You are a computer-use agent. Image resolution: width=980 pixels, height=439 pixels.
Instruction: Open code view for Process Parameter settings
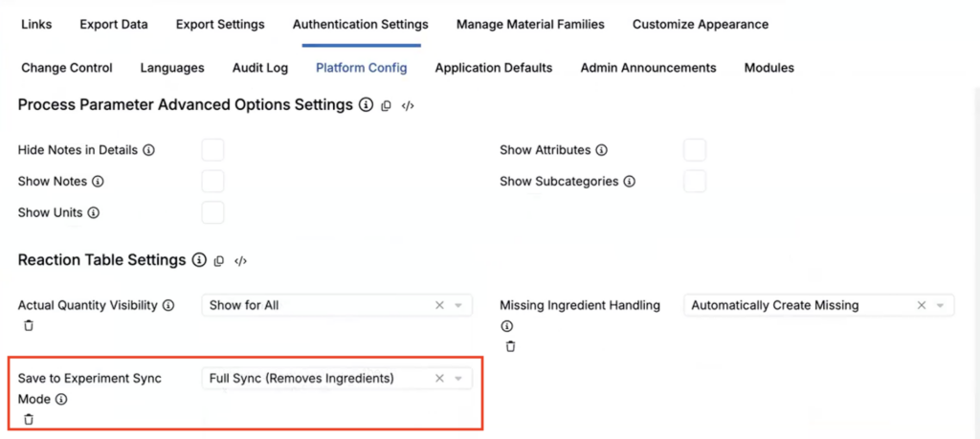coord(408,106)
